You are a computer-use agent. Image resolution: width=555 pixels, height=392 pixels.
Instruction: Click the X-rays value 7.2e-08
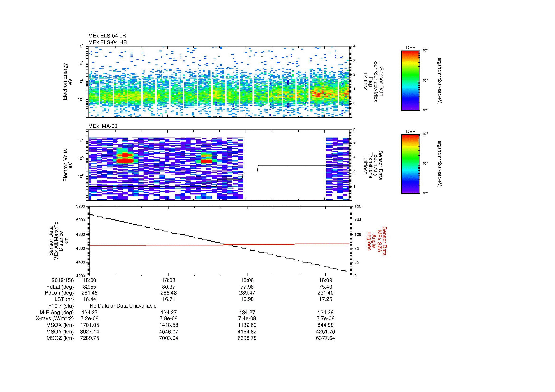[89, 318]
